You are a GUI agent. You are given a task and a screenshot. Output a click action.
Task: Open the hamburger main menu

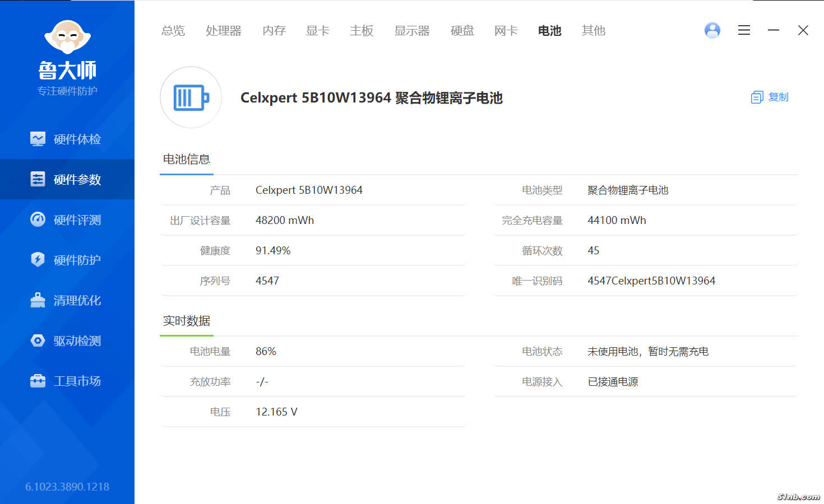coord(744,30)
